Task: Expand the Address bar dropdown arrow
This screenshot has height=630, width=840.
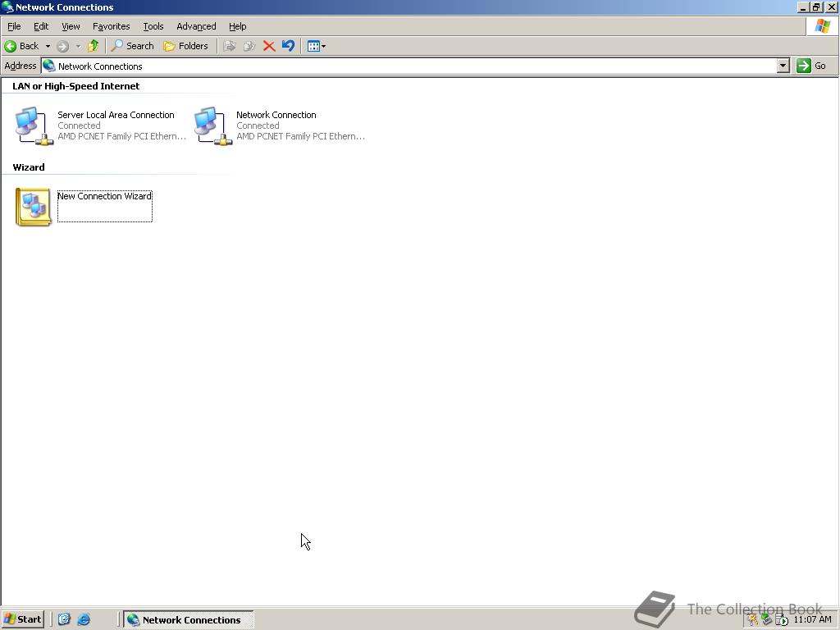Action: [783, 66]
